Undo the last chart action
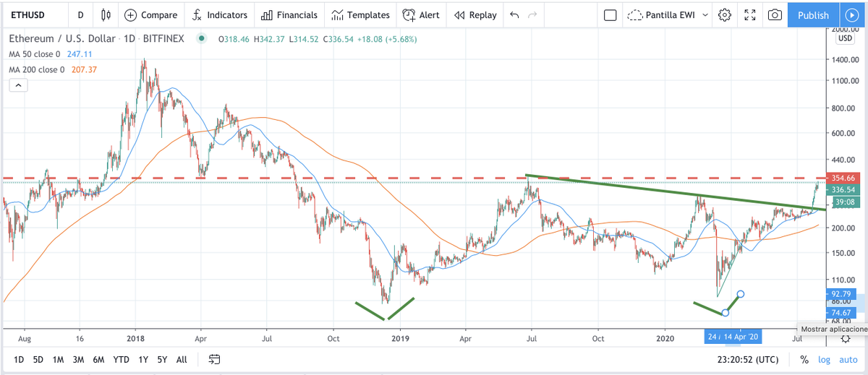The image size is (868, 375). pyautogui.click(x=514, y=14)
